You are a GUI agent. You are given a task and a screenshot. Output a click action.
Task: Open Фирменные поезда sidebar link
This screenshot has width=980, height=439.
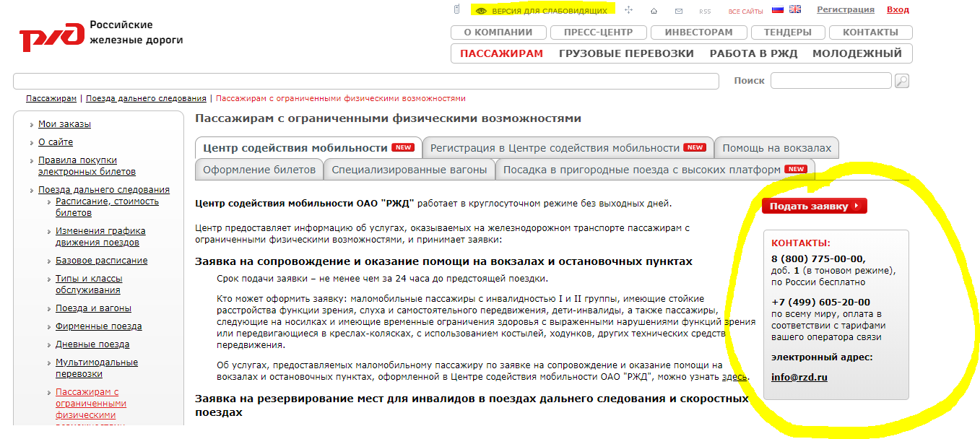[98, 326]
